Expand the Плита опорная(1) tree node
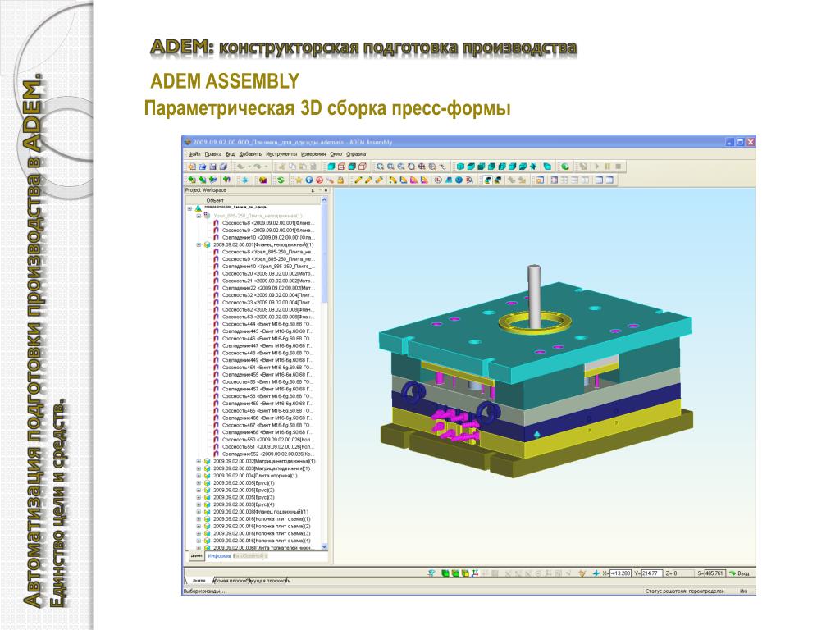This screenshot has height=630, width=840. 199,476
